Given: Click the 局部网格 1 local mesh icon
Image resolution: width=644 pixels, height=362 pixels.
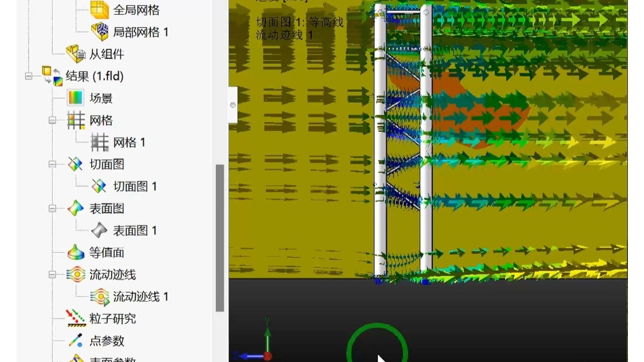Looking at the screenshot, I should (100, 32).
